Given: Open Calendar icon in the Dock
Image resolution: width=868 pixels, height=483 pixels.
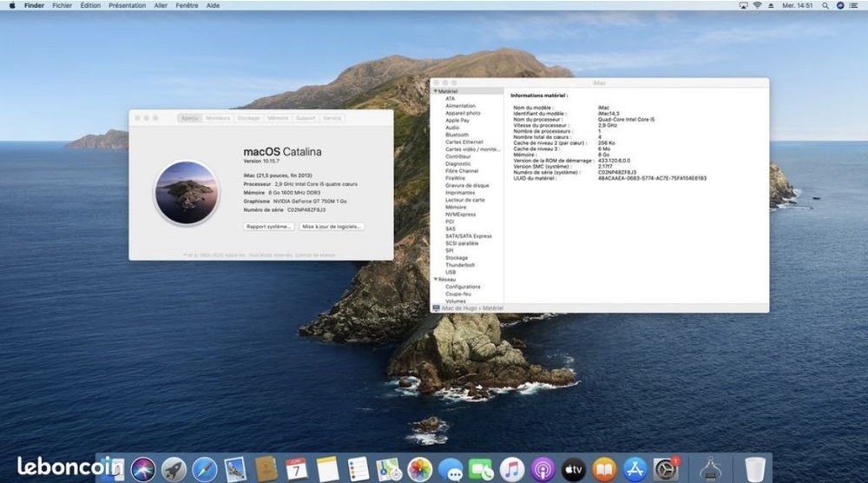Looking at the screenshot, I should (297, 470).
